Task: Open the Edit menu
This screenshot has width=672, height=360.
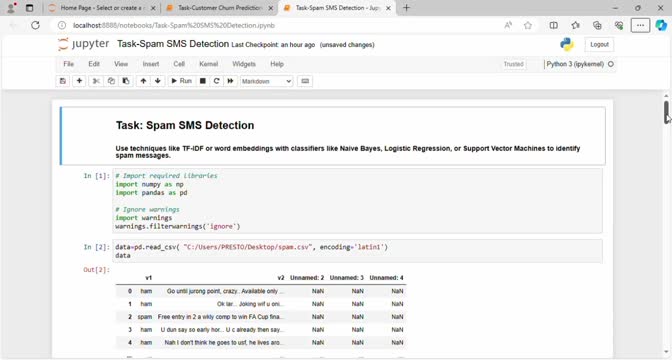Action: click(x=94, y=64)
